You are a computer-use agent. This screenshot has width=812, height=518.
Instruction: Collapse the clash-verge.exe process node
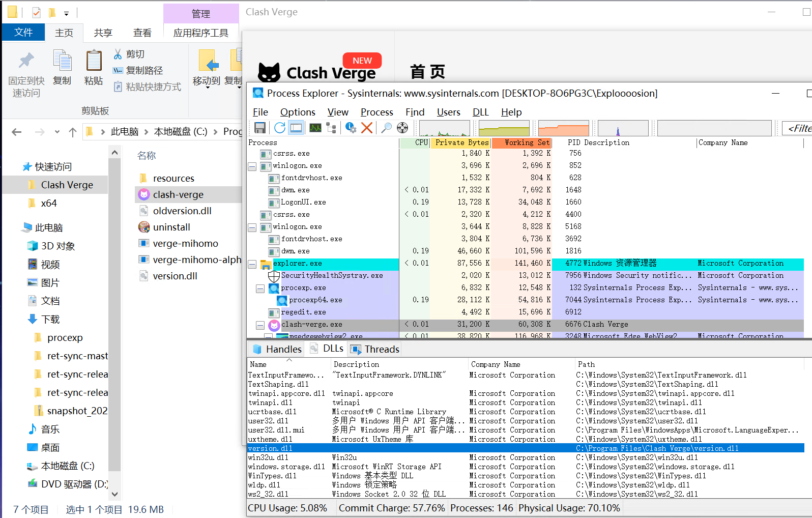tap(260, 325)
